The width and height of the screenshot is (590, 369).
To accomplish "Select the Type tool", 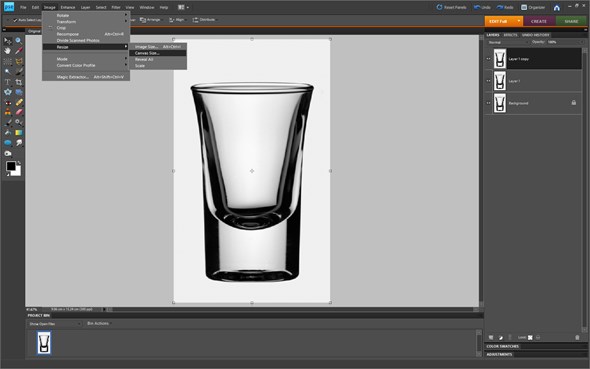I will point(8,82).
